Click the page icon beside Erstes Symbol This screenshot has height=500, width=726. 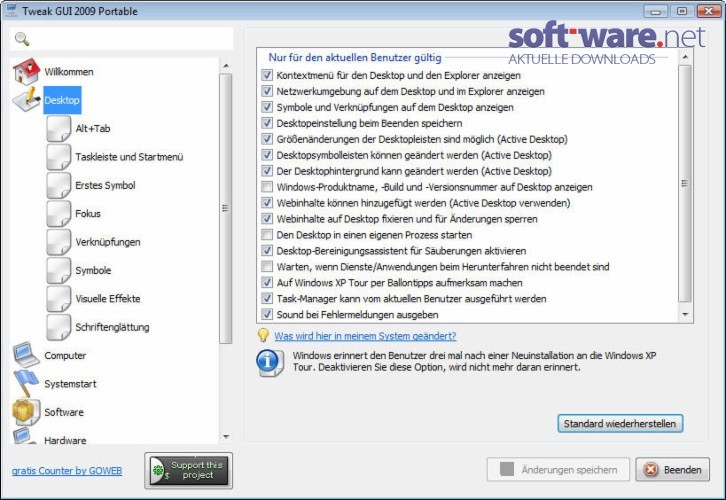(x=59, y=185)
